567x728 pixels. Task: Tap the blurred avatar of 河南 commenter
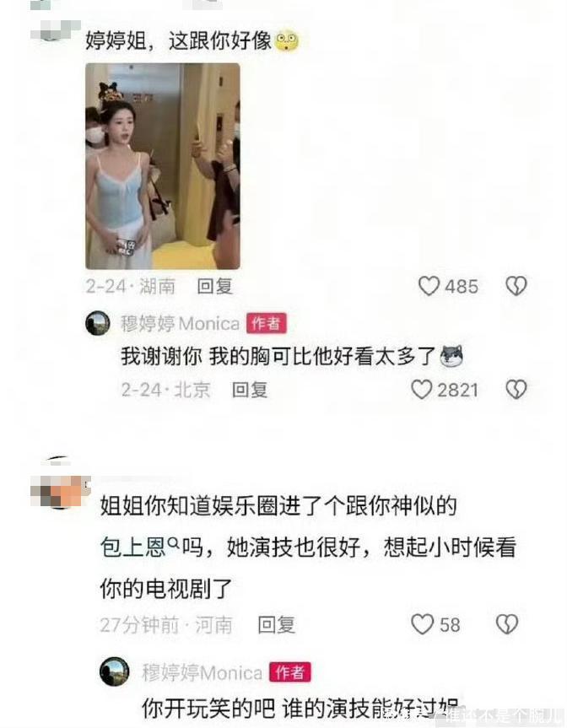tap(61, 491)
